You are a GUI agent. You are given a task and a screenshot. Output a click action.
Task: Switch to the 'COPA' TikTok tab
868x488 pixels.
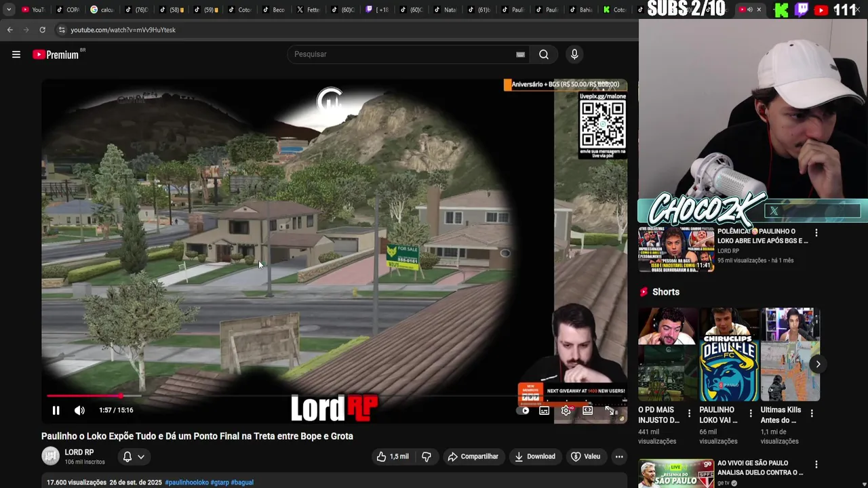pos(68,9)
